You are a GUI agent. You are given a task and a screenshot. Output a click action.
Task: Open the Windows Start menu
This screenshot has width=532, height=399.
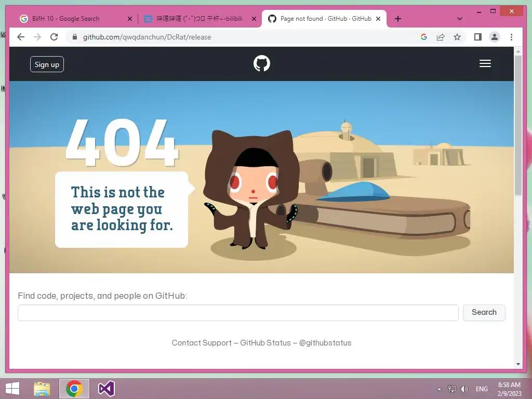(x=12, y=389)
